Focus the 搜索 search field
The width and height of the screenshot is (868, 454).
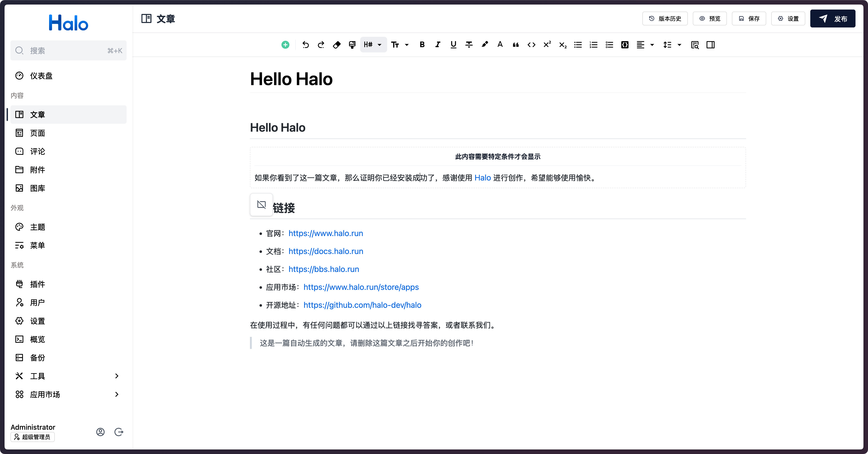[x=68, y=50]
